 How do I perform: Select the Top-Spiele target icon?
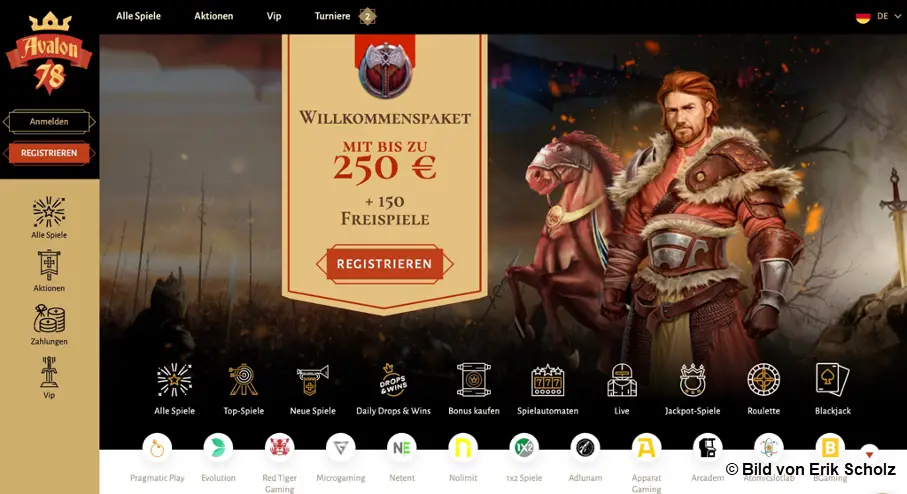pos(244,380)
